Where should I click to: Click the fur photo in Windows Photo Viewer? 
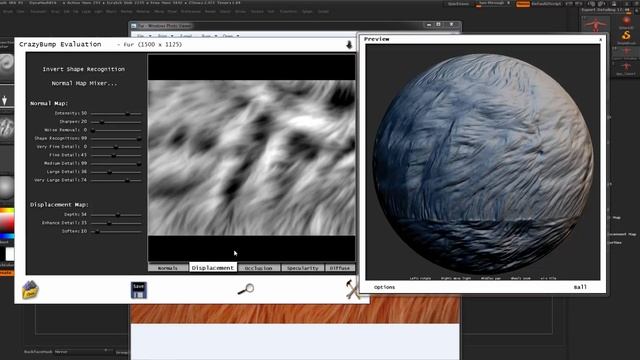click(x=295, y=310)
